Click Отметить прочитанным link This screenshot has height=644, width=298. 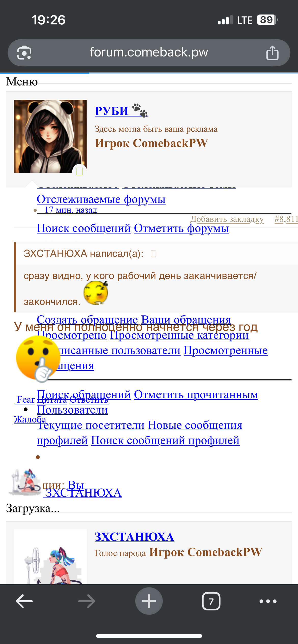coord(196,394)
